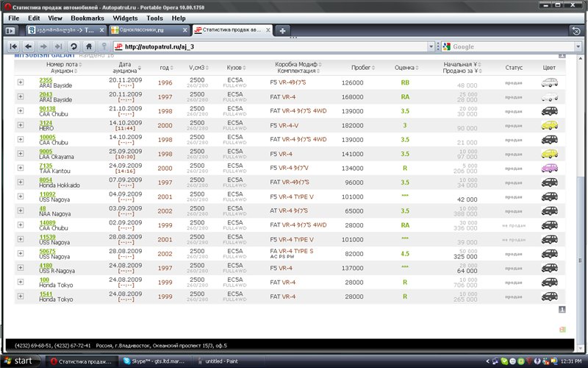The width and height of the screenshot is (588, 368).
Task: Click the yellow car icon for lot 9005
Action: (x=549, y=154)
